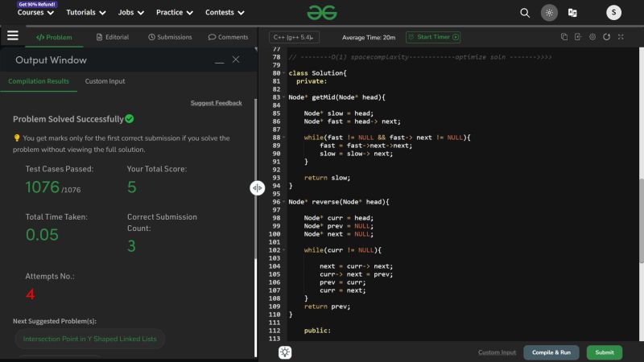Toggle the light/dark theme sun icon
This screenshot has width=644, height=362.
549,13
